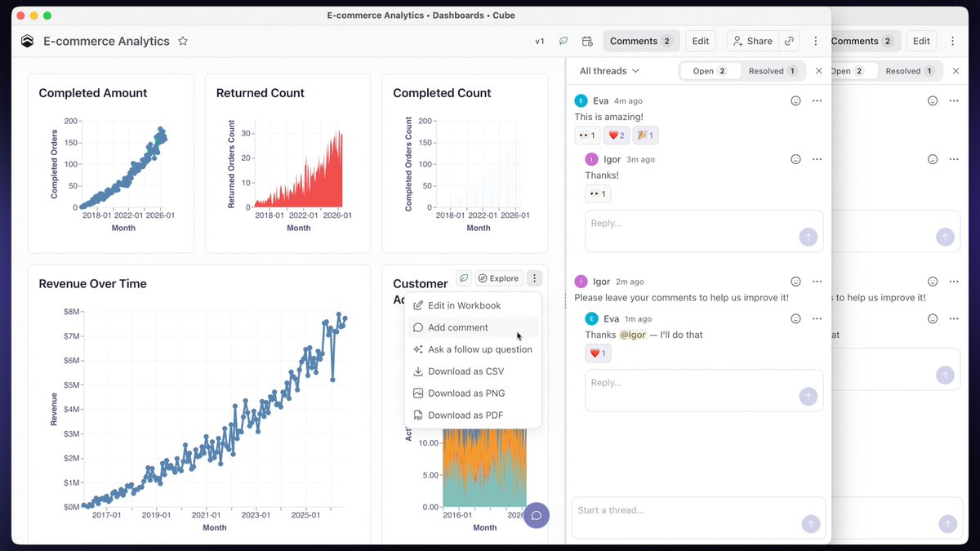Click Igor's purple avatar on the "Thanks!" reply
Image resolution: width=980 pixels, height=551 pixels.
click(592, 159)
